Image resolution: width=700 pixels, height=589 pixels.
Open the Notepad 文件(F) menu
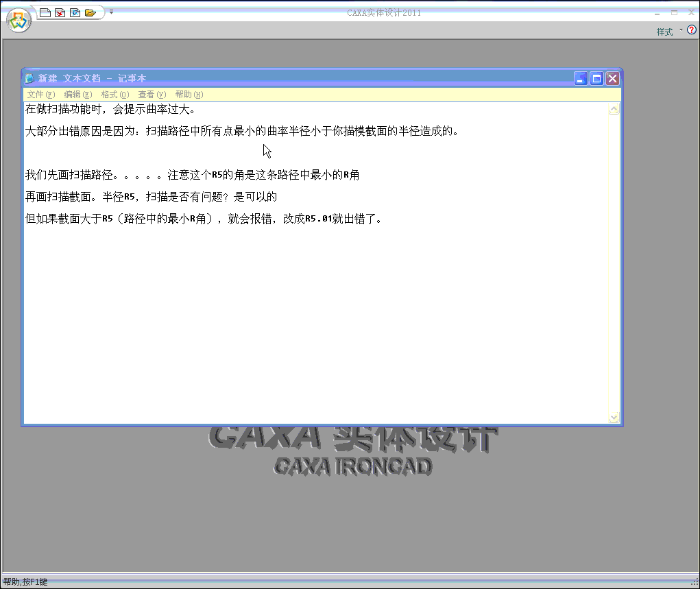pyautogui.click(x=41, y=94)
